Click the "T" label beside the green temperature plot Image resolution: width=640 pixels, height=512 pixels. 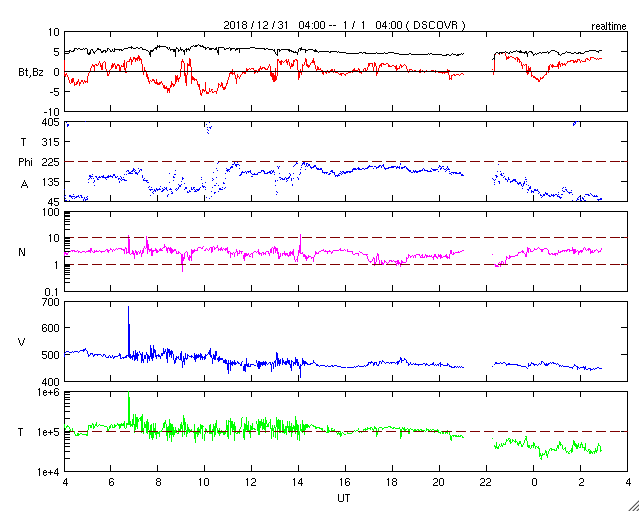[x=21, y=432]
